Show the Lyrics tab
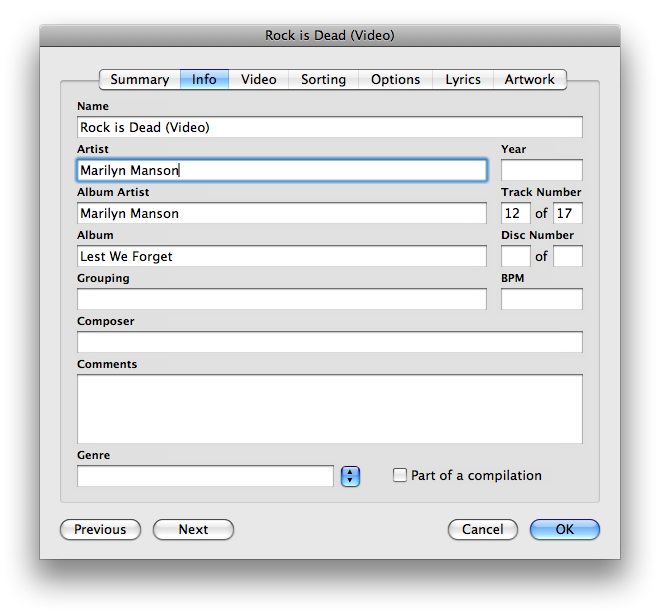 pyautogui.click(x=463, y=80)
